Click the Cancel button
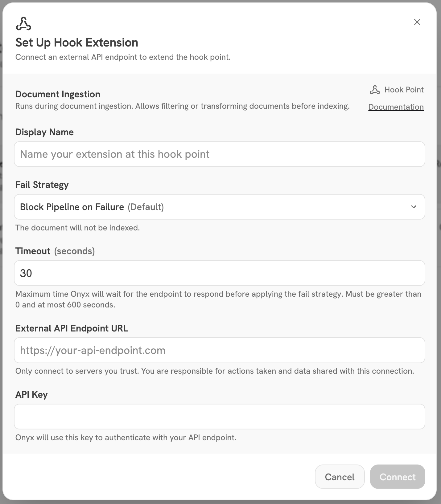Viewport: 441px width, 504px height. 340,477
